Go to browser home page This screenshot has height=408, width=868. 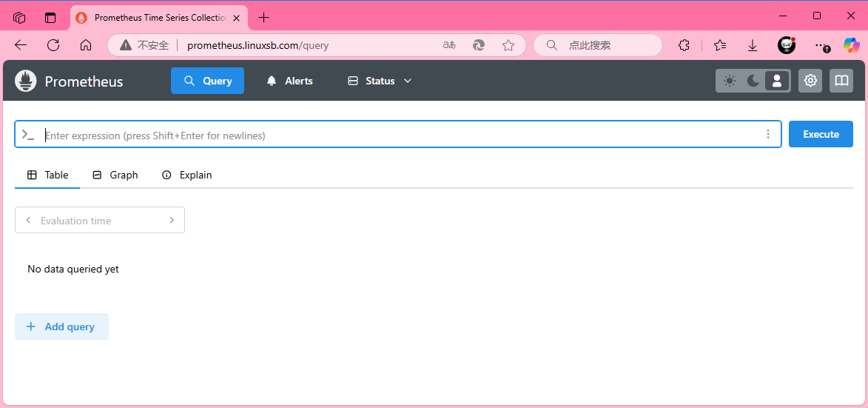(x=86, y=45)
